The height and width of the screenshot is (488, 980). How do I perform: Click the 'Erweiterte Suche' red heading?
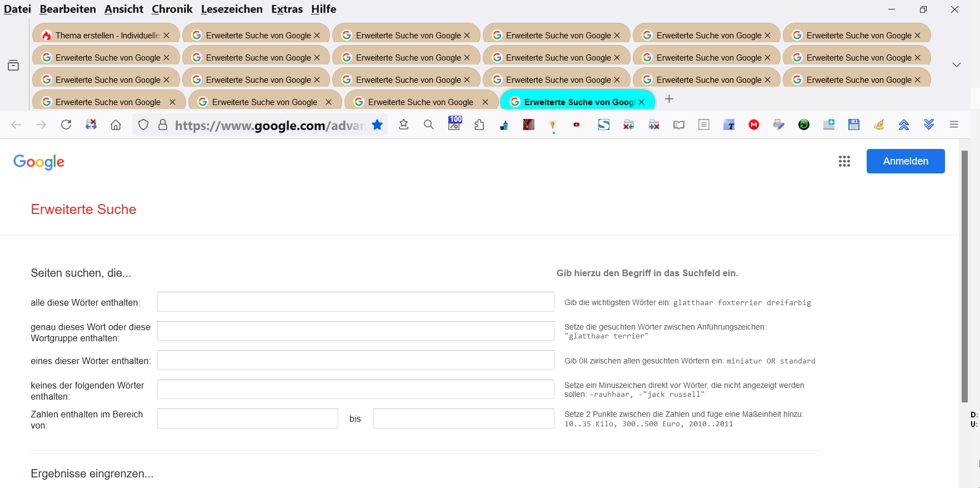[83, 210]
